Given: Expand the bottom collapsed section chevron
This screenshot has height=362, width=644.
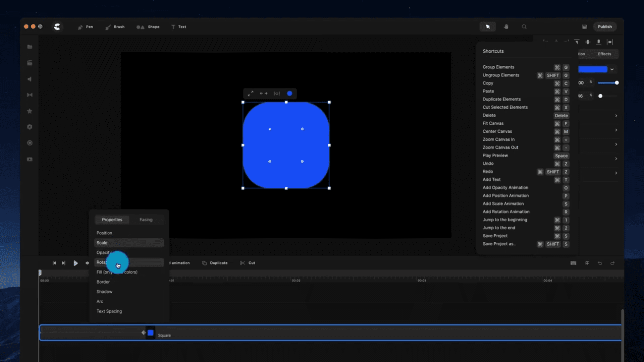Looking at the screenshot, I should click(x=616, y=173).
